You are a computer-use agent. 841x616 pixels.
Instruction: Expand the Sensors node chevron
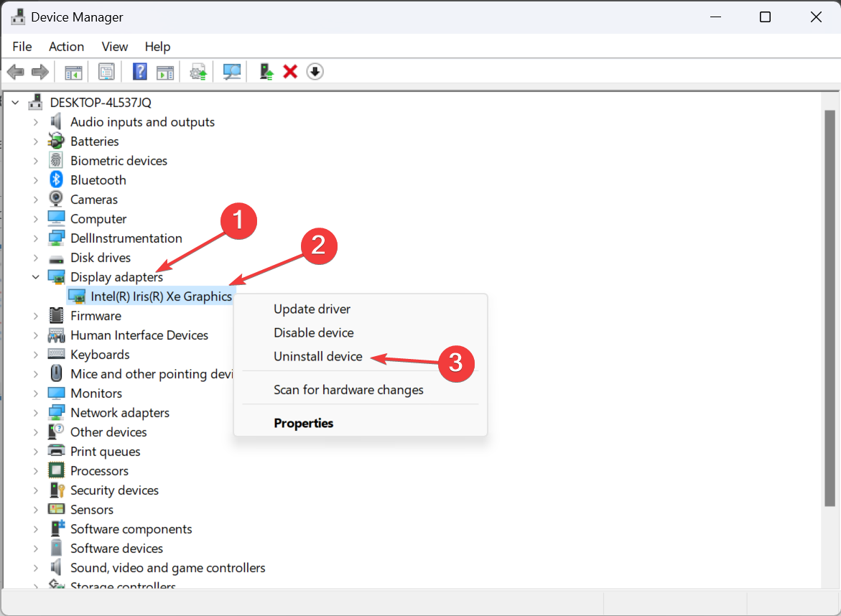tap(35, 510)
